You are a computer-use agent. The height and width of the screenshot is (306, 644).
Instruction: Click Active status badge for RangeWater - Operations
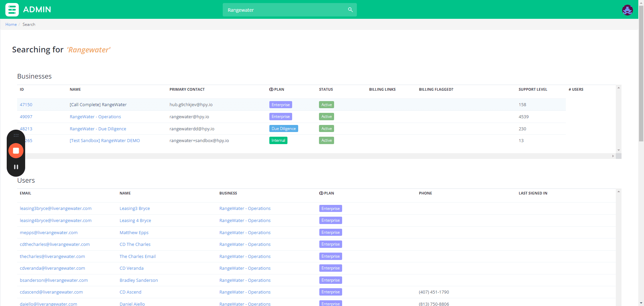[326, 117]
